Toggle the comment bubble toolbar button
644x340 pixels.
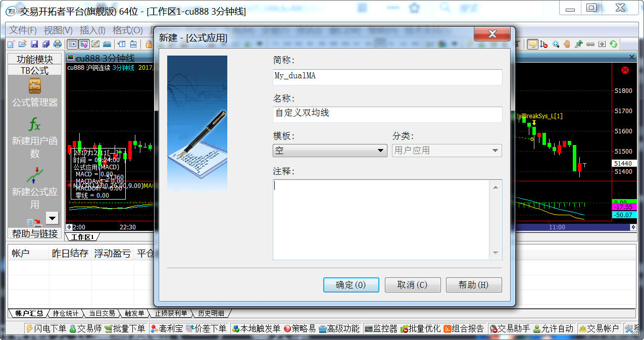point(532,44)
